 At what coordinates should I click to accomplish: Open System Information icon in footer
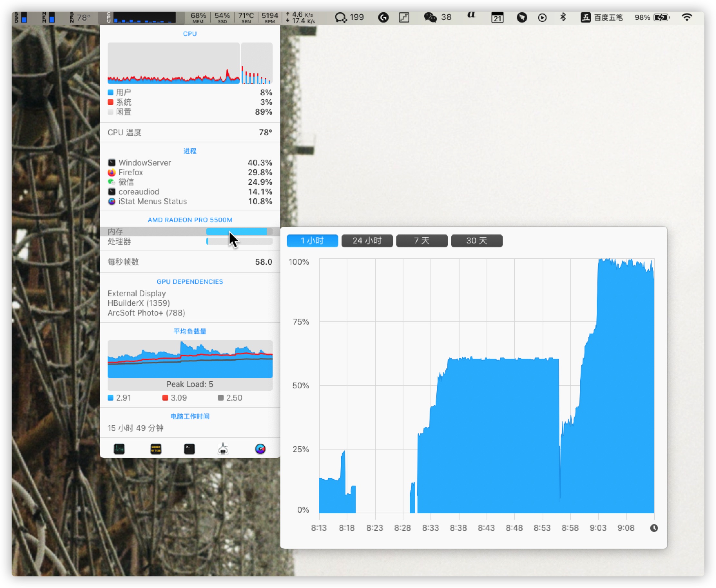click(x=223, y=449)
